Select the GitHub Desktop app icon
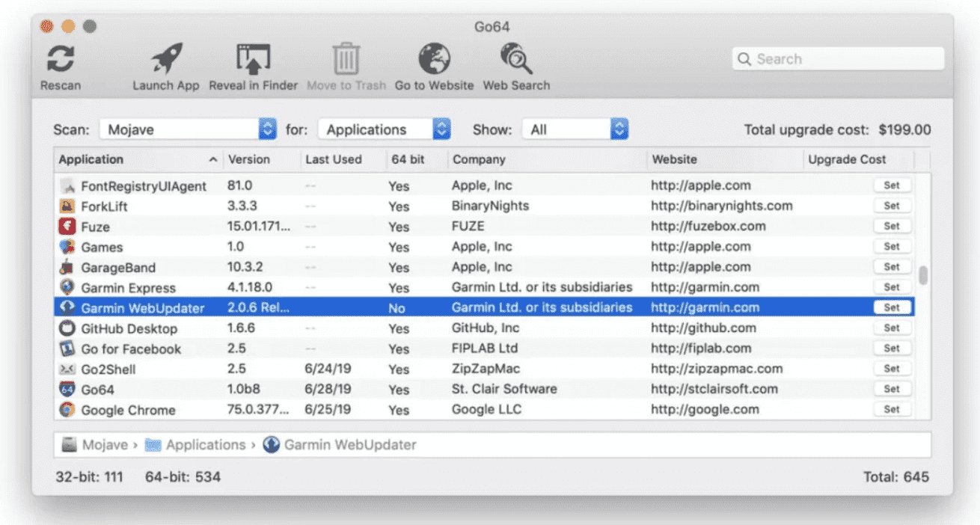 [x=67, y=328]
